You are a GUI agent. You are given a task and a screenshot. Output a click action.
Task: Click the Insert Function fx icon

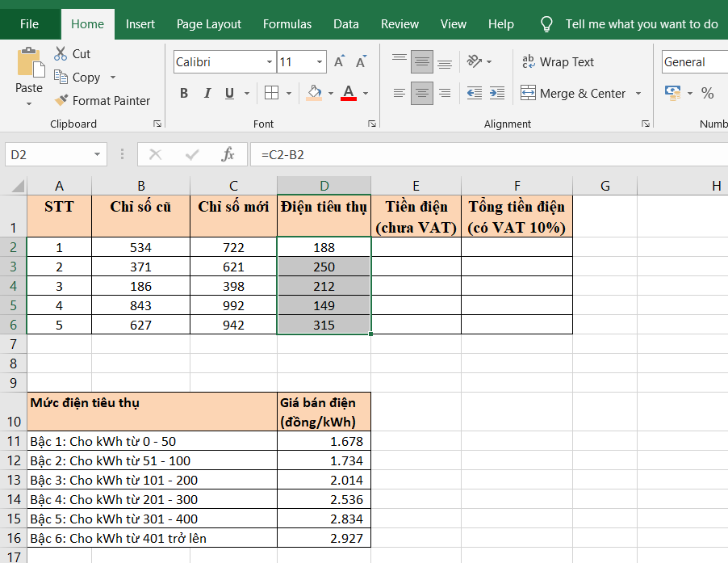coord(228,154)
